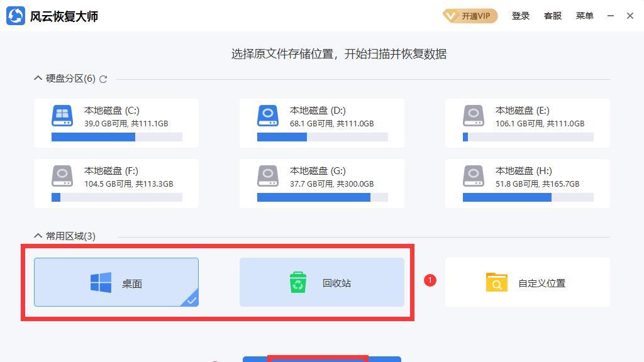Toggle the checked 桌面 location tile
Screen dimensions: 644x362
click(116, 282)
